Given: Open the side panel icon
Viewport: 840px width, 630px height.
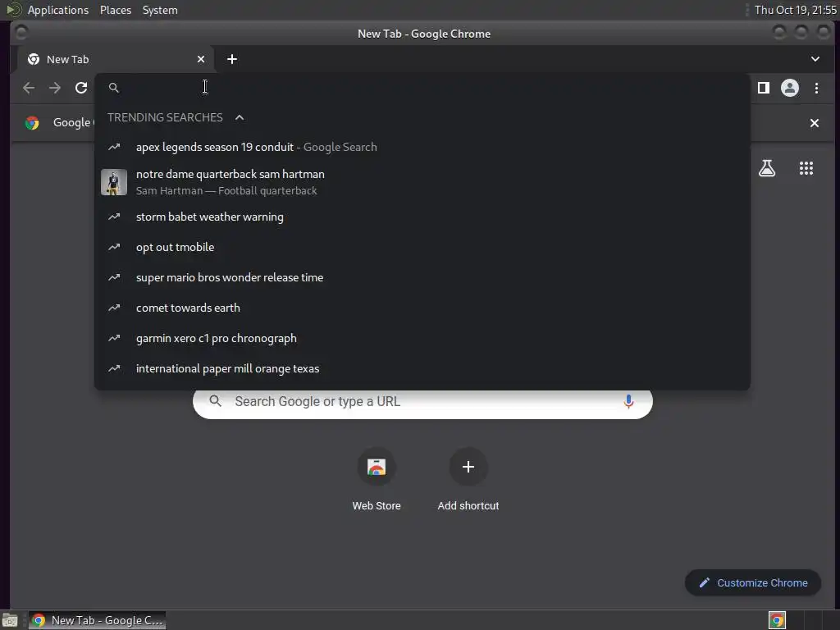Looking at the screenshot, I should pos(764,88).
